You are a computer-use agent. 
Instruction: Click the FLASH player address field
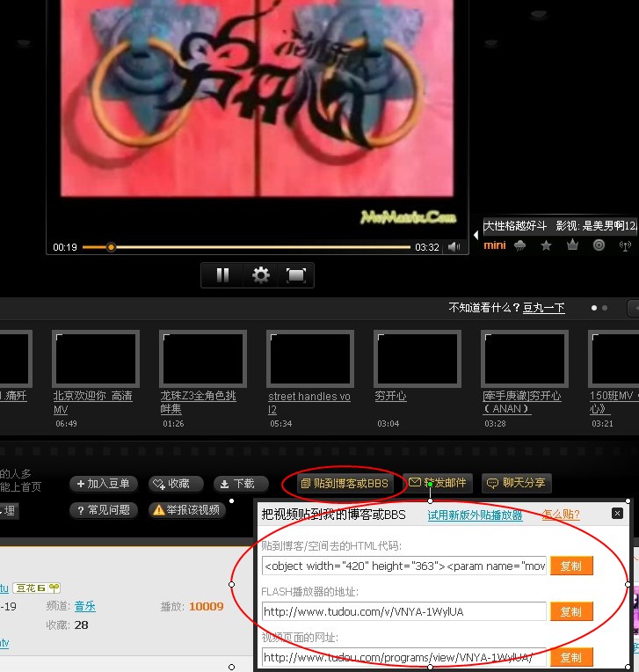[403, 611]
